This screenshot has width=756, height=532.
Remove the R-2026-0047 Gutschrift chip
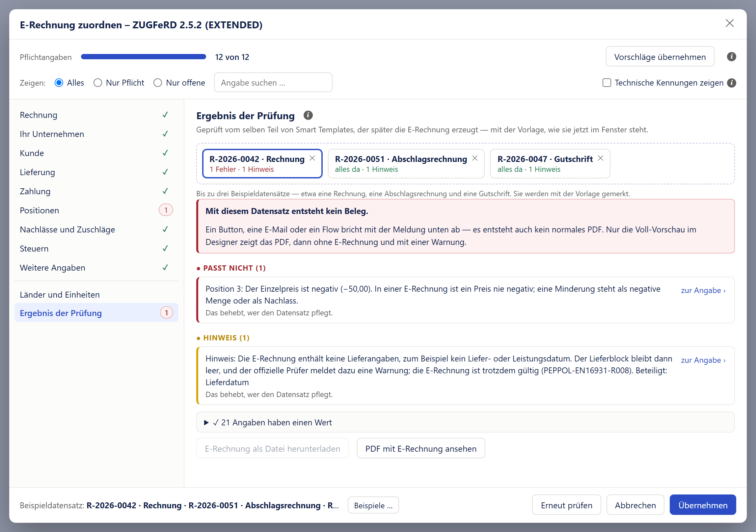pyautogui.click(x=601, y=158)
